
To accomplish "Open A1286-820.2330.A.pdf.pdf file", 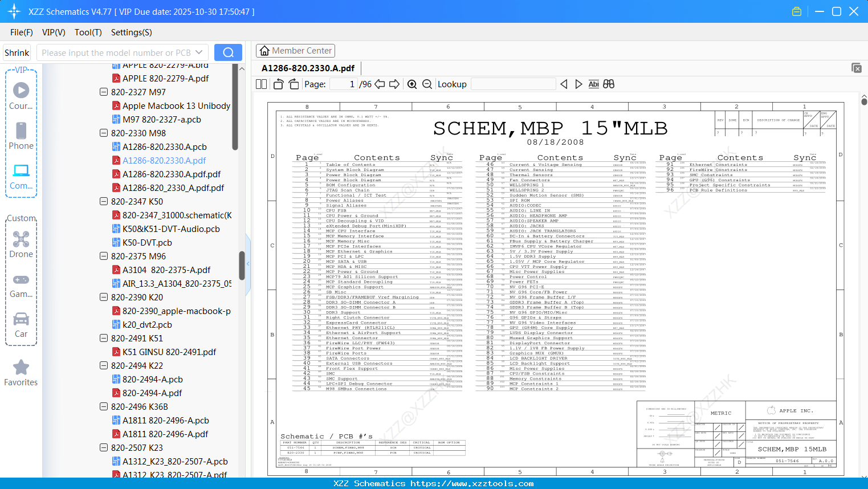I will 171,174.
